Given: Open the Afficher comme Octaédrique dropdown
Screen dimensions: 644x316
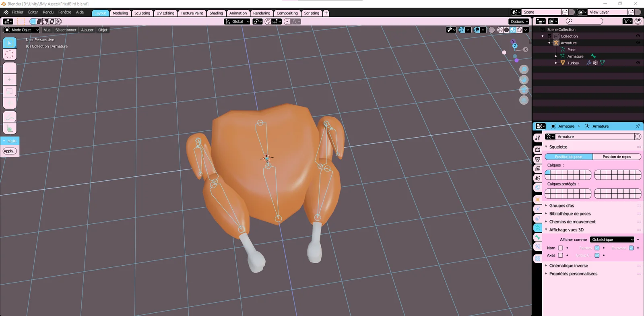Looking at the screenshot, I should pyautogui.click(x=612, y=240).
